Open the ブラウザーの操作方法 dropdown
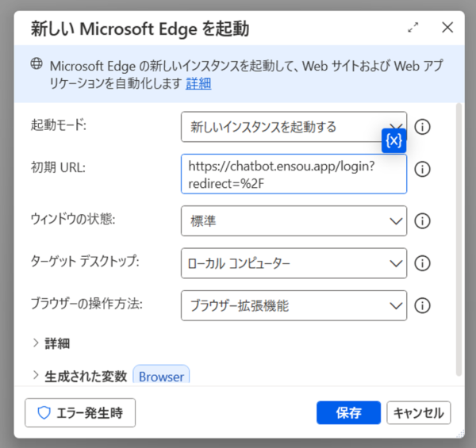 [294, 305]
